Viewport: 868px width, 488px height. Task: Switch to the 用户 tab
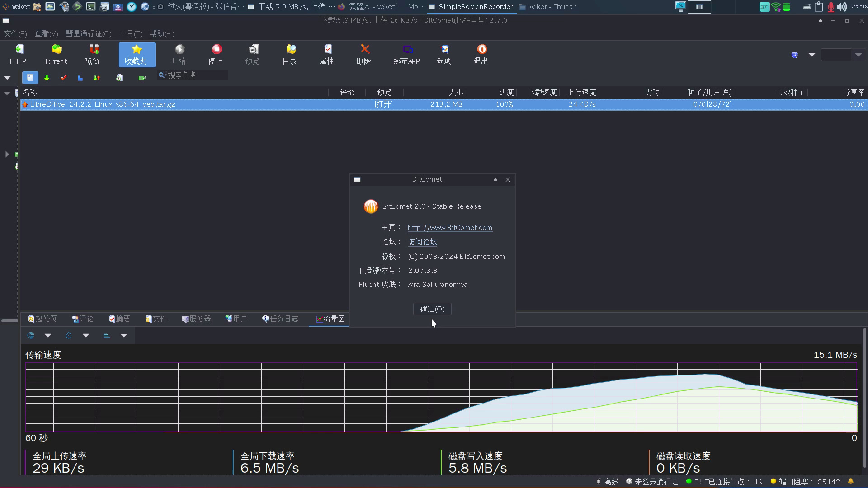point(236,319)
